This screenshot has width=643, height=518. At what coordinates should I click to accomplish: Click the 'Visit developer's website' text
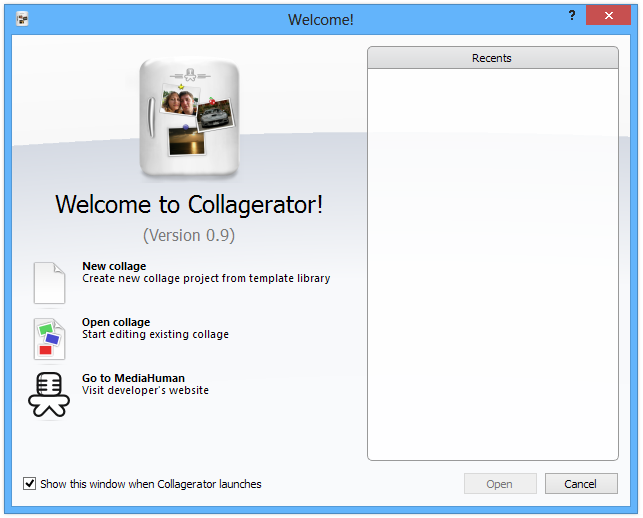point(145,390)
